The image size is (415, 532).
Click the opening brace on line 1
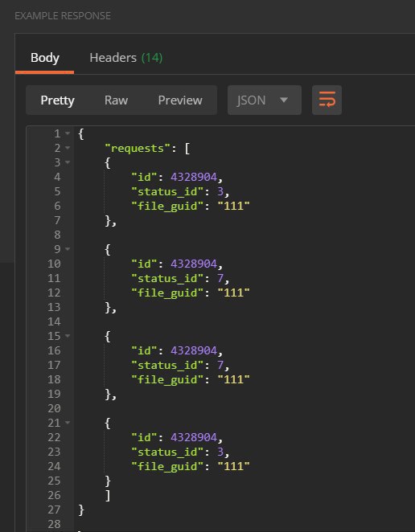coord(80,134)
